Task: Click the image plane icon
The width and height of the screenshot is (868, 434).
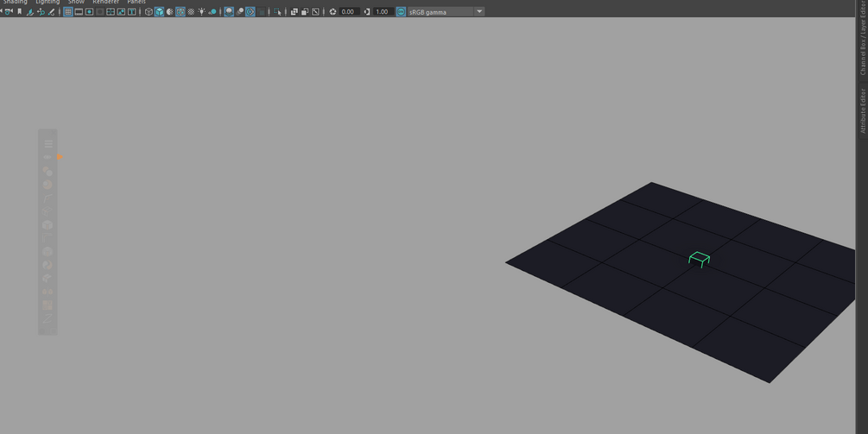Action: [30, 11]
